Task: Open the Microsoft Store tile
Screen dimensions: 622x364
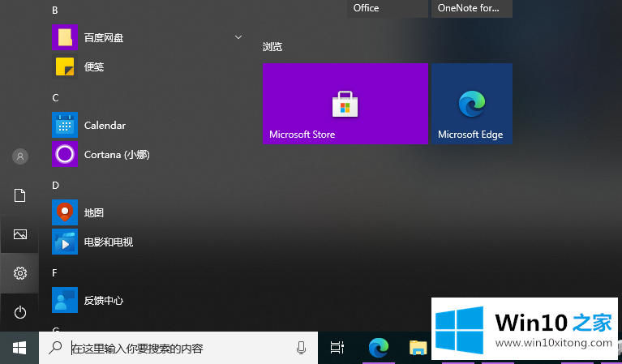Action: [345, 104]
